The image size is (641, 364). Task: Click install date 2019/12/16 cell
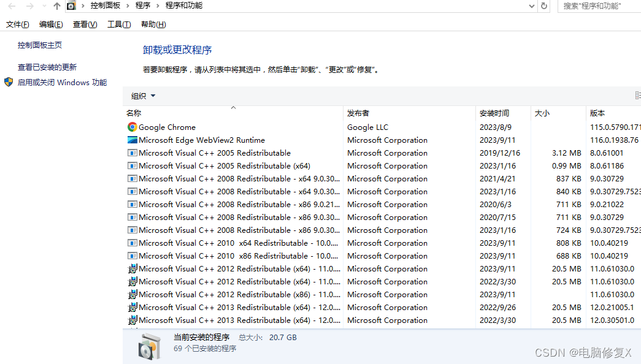click(499, 153)
